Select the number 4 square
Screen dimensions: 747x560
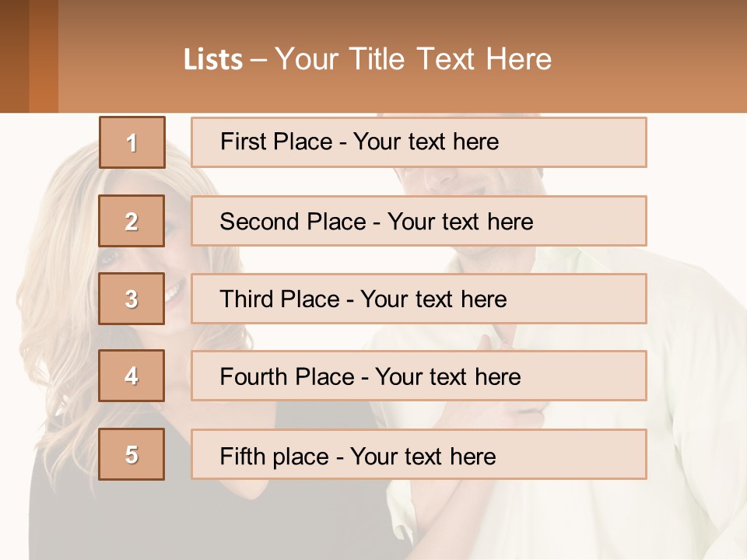coord(132,376)
